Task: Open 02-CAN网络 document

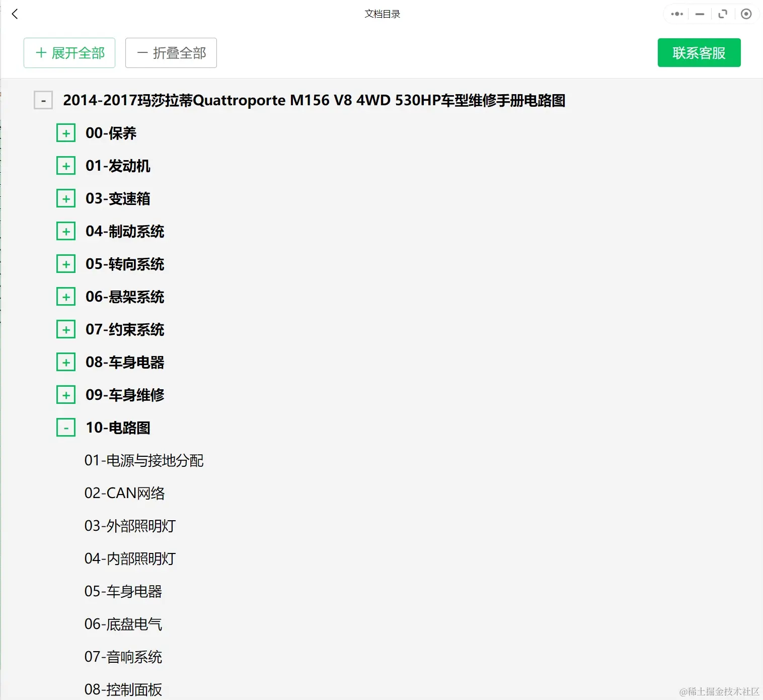Action: point(124,493)
